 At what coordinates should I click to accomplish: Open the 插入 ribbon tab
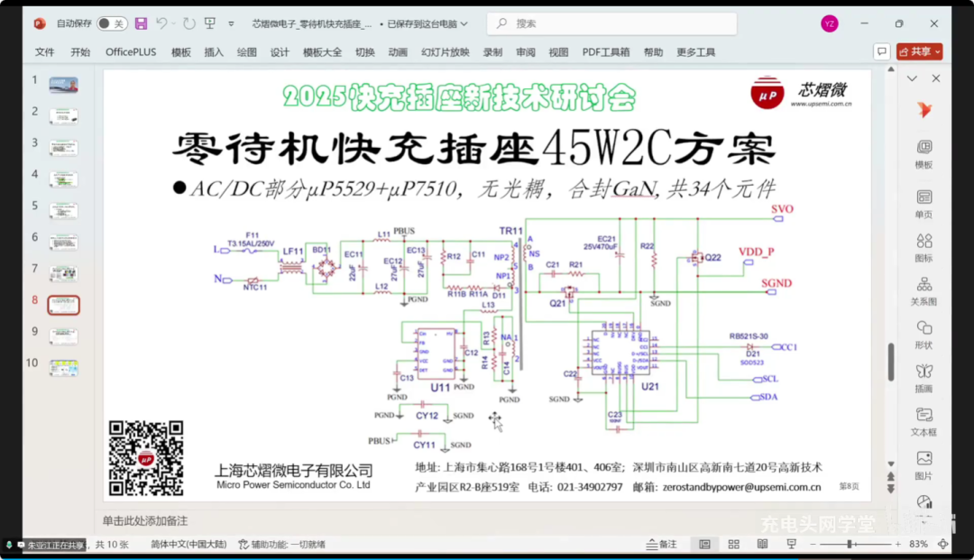(214, 52)
